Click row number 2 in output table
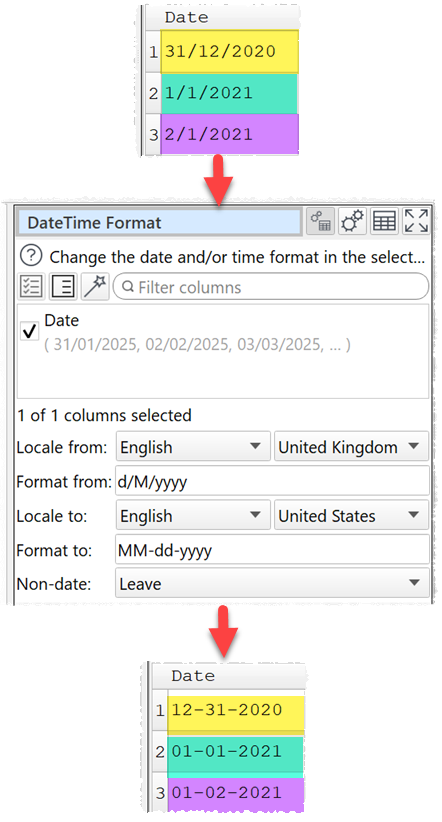Screen dimensions: 442x822 click(x=160, y=752)
